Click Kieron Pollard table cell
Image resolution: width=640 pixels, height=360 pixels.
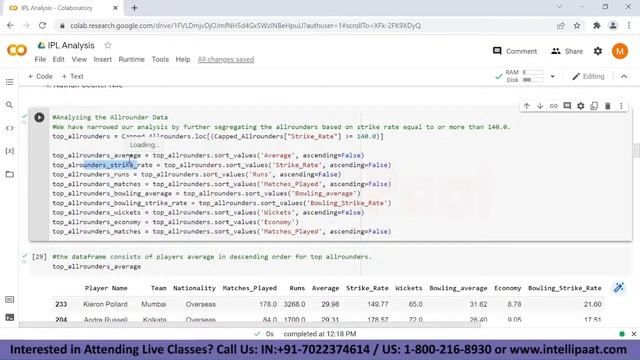105,304
